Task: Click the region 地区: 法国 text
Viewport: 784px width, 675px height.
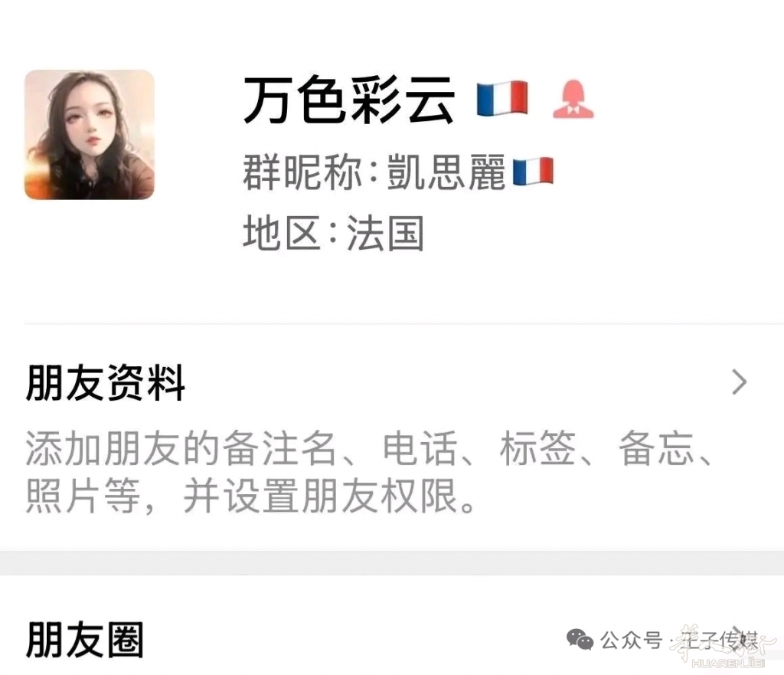Action: pos(334,233)
